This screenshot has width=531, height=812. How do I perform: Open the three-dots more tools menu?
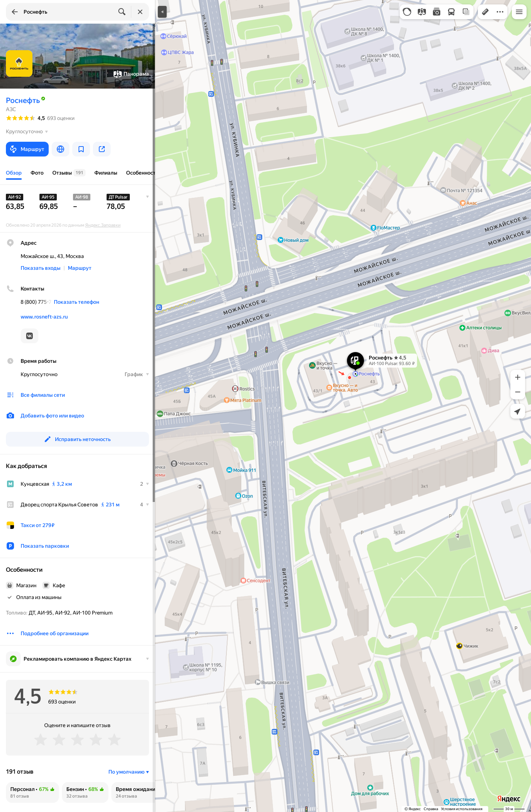click(500, 12)
